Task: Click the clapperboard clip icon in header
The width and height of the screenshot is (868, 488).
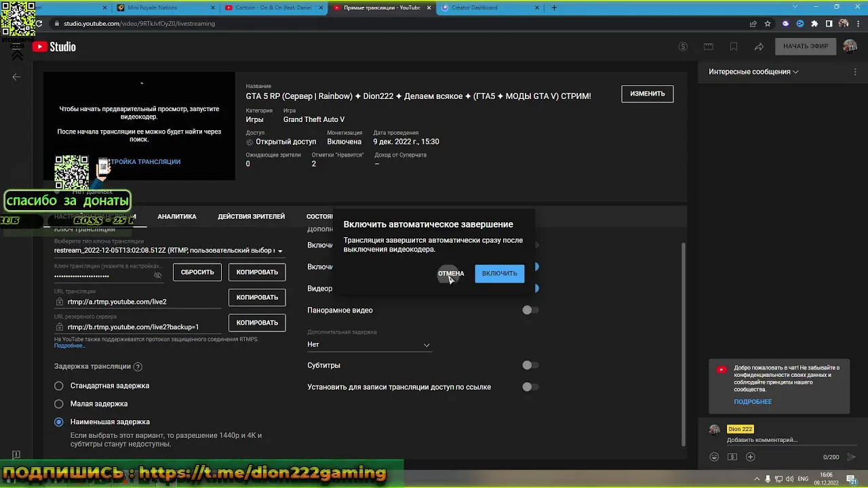Action: (709, 47)
